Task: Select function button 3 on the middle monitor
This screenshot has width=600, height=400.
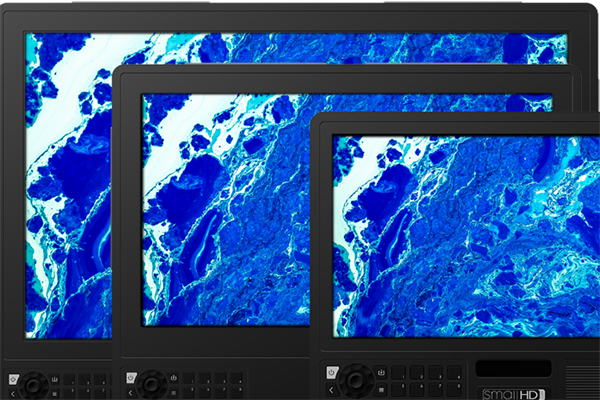Action: [220, 378]
